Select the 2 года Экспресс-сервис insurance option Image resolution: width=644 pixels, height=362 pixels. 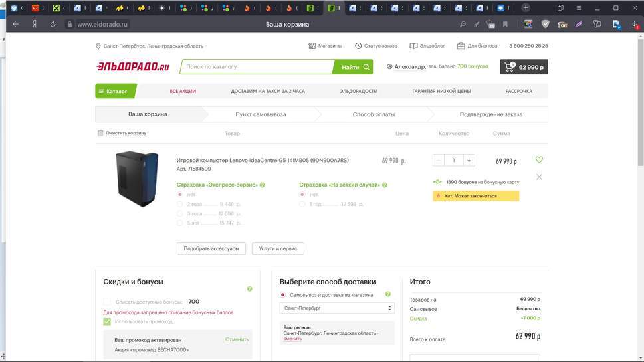point(180,205)
